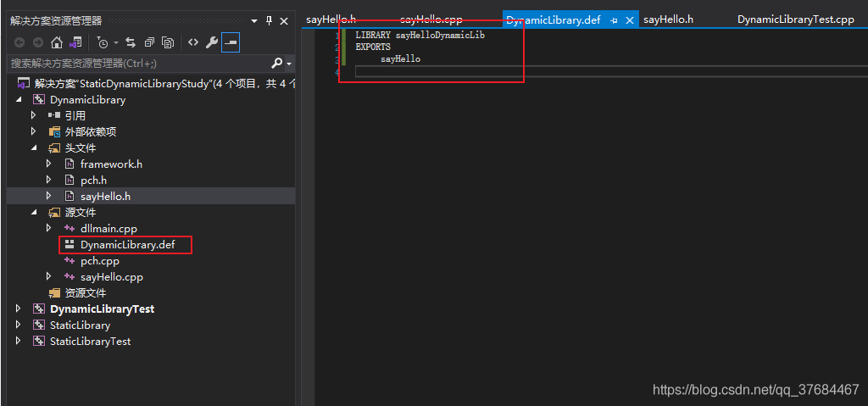Click the search magnifier icon
The image size is (868, 406).
(x=277, y=63)
